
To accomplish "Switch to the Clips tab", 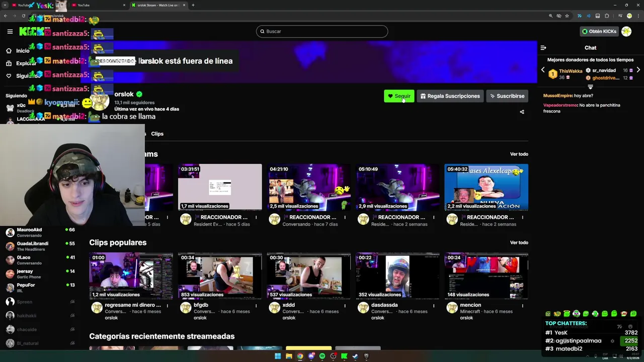I will pyautogui.click(x=157, y=134).
